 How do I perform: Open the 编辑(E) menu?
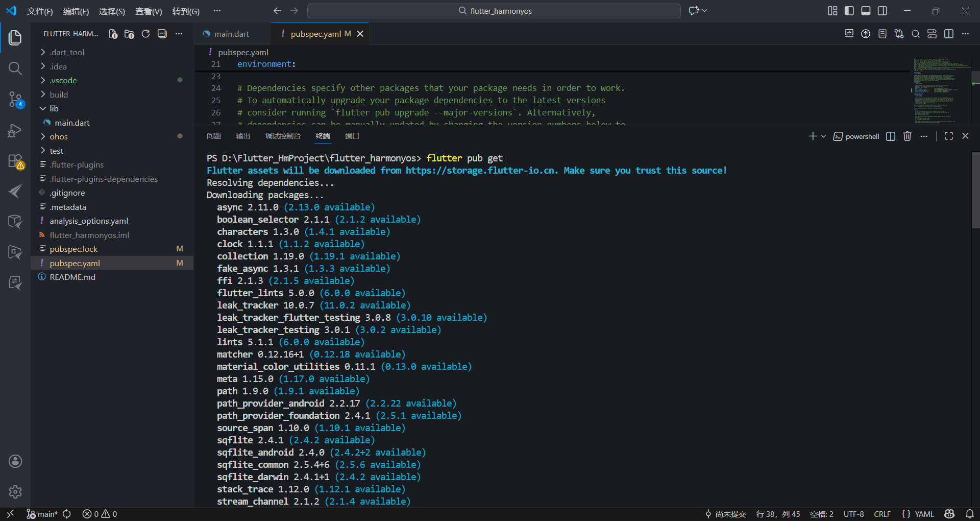[76, 11]
